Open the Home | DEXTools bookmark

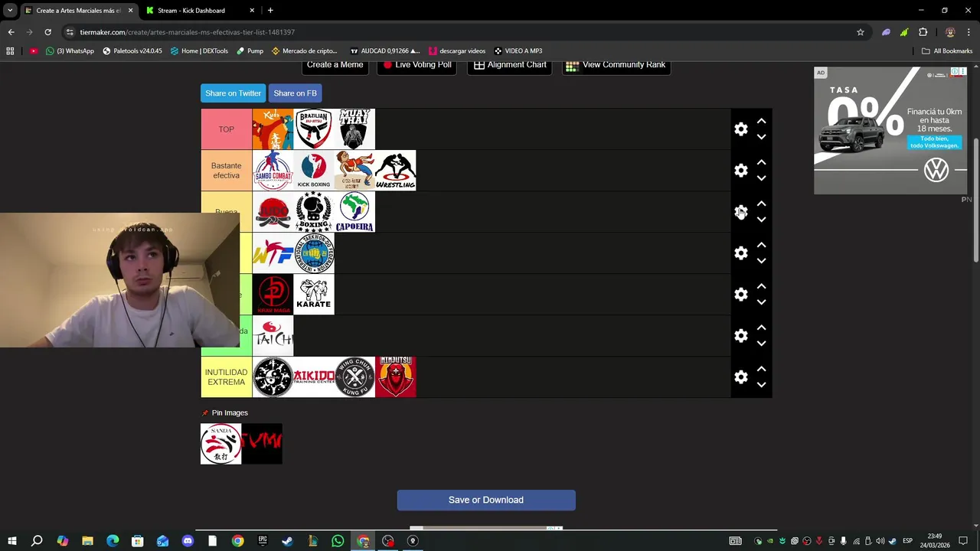click(x=199, y=51)
